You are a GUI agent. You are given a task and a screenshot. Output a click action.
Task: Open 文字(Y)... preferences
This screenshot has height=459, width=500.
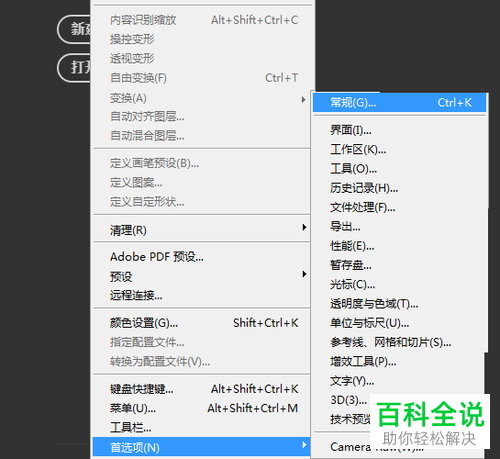[399, 381]
